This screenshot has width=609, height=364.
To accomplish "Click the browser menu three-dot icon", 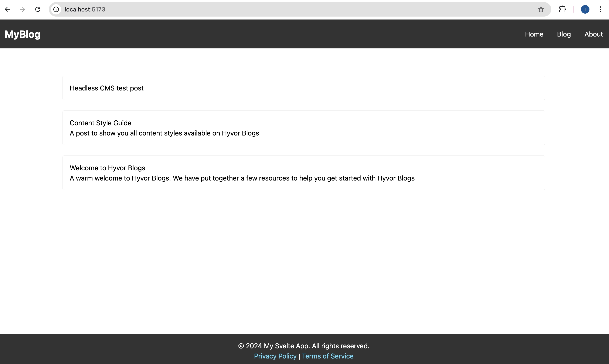I will point(600,9).
